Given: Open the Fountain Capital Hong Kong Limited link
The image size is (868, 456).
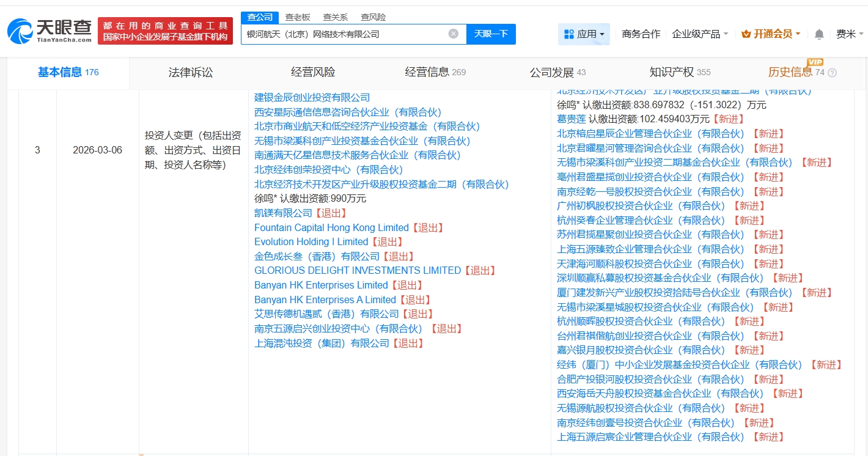Looking at the screenshot, I should click(x=331, y=227).
